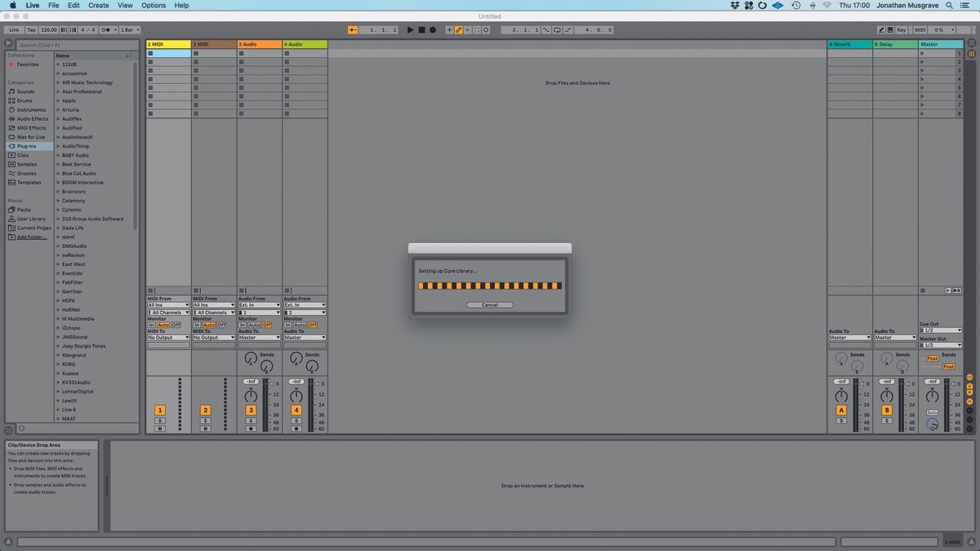
Task: Open the MIDI From input dropdown on track 1
Action: coord(167,303)
